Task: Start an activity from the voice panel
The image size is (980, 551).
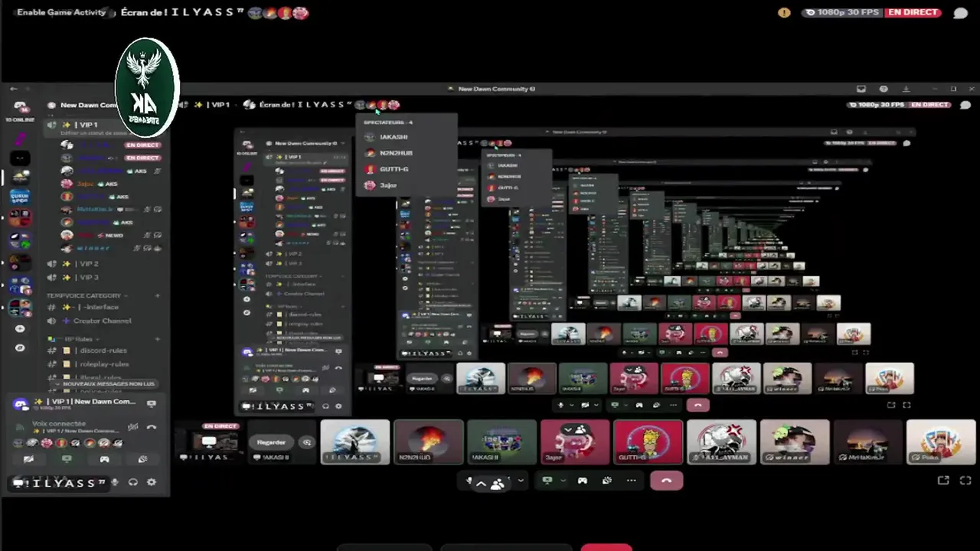Action: point(104,459)
